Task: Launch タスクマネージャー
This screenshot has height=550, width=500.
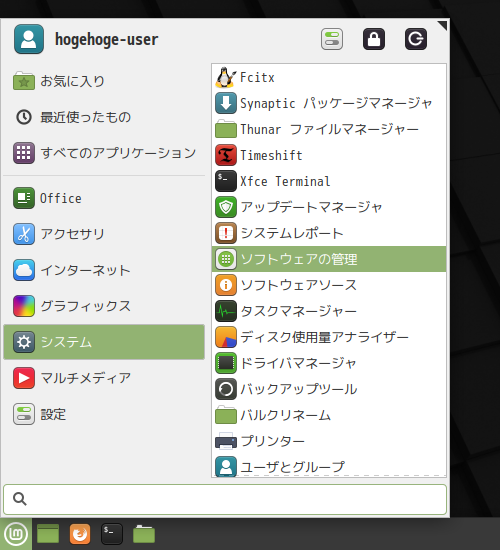Action: (x=329, y=311)
